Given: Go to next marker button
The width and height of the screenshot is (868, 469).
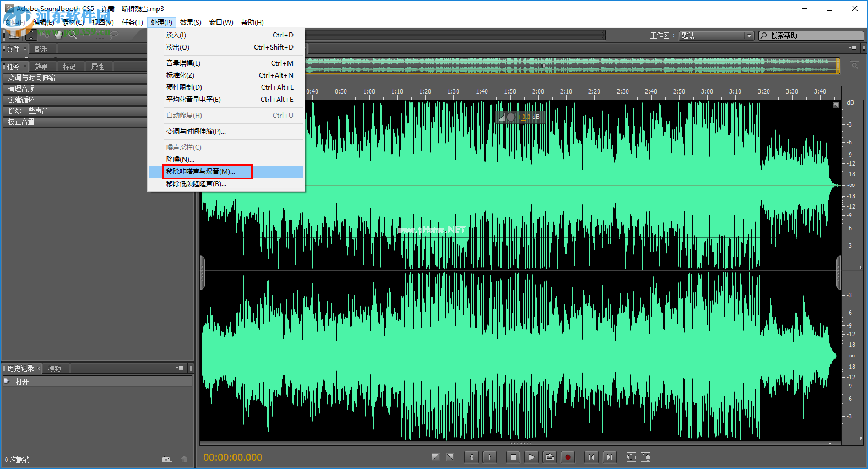Looking at the screenshot, I should tap(609, 457).
